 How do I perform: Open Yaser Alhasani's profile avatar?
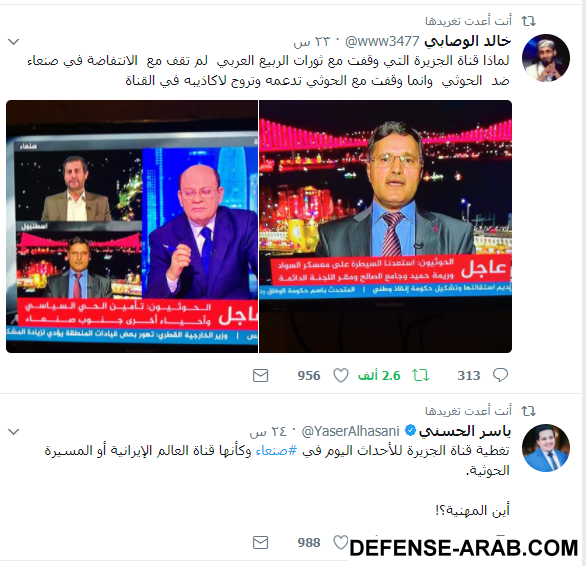[546, 447]
